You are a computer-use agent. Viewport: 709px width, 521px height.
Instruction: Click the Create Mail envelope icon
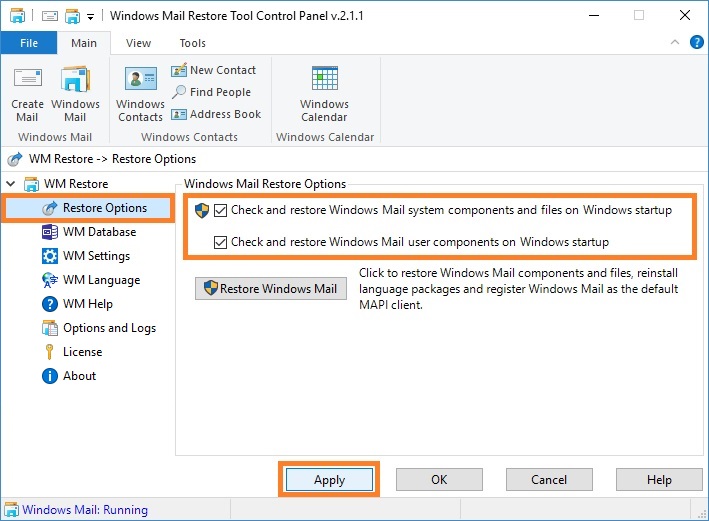[x=28, y=78]
